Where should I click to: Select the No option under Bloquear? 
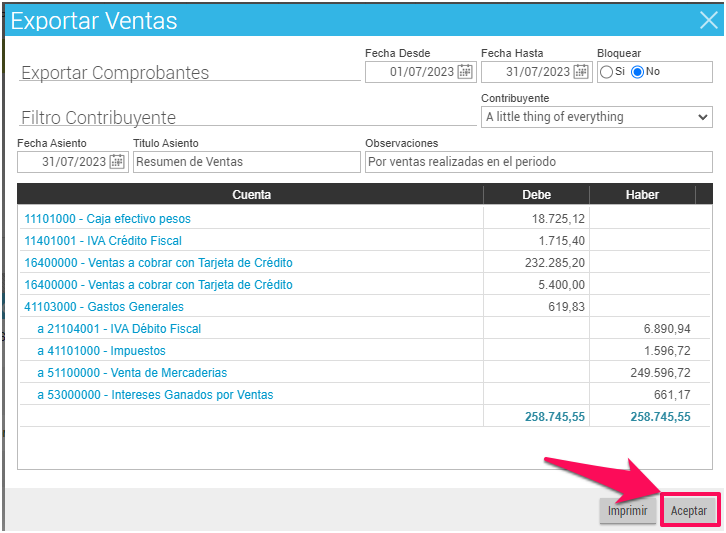coord(637,72)
